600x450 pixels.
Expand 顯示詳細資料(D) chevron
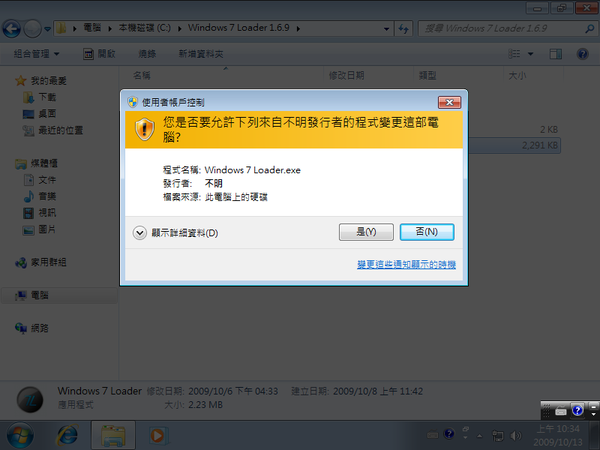click(140, 233)
